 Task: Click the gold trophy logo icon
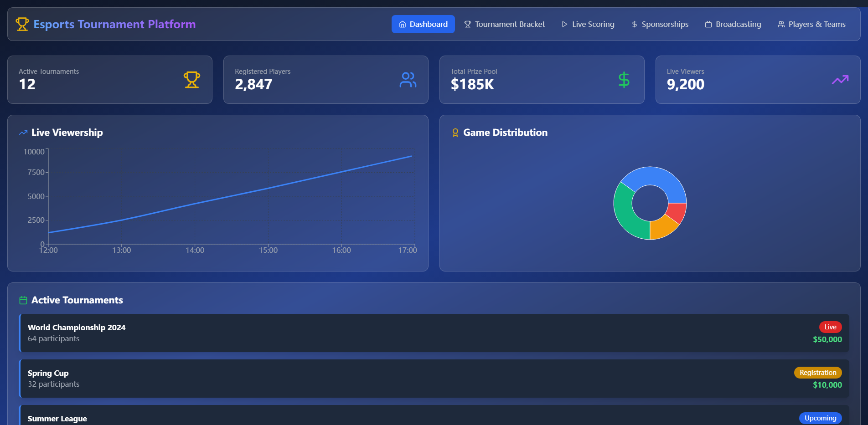pos(22,24)
